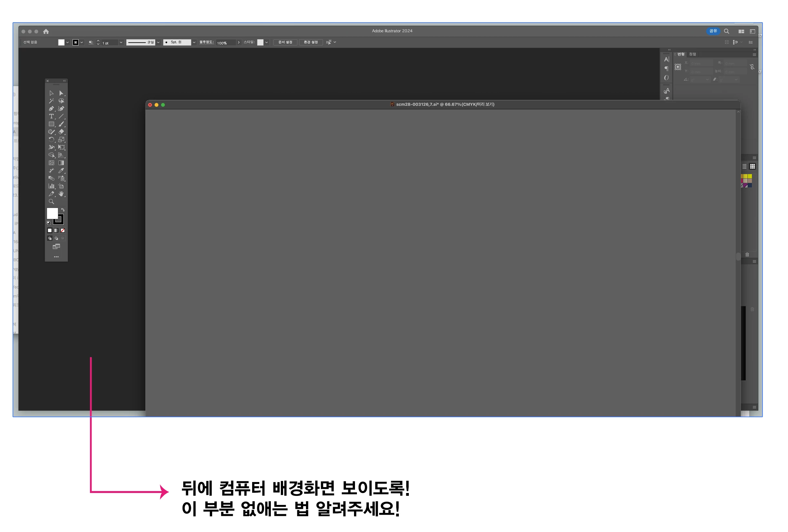Click the 문서 설정 button
The width and height of the screenshot is (788, 532).
pos(285,42)
